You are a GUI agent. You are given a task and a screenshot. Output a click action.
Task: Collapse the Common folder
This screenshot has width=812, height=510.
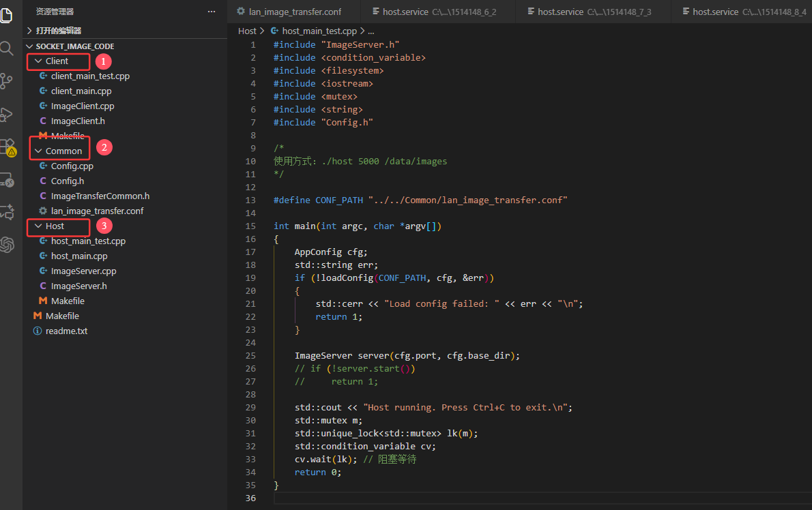click(38, 151)
